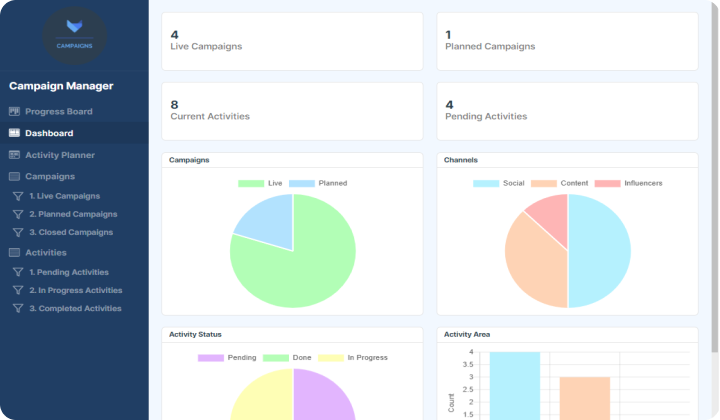Toggle Pending series in Activity Status legend
Viewport: 720px width, 420px height.
click(227, 358)
